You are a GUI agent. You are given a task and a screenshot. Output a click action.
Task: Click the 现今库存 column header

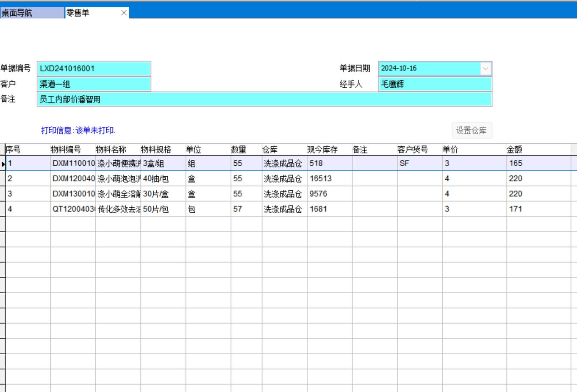point(322,150)
